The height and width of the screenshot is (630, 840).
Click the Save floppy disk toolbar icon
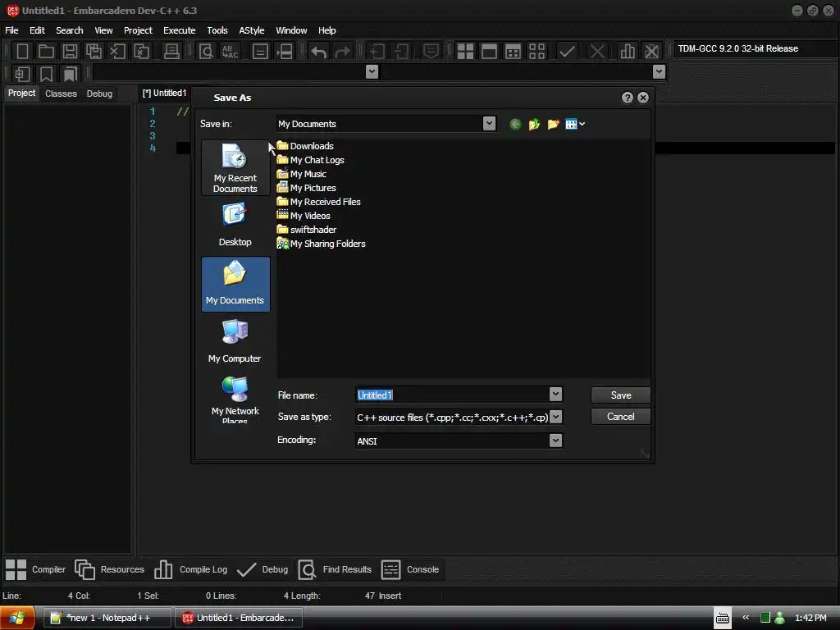click(x=70, y=52)
